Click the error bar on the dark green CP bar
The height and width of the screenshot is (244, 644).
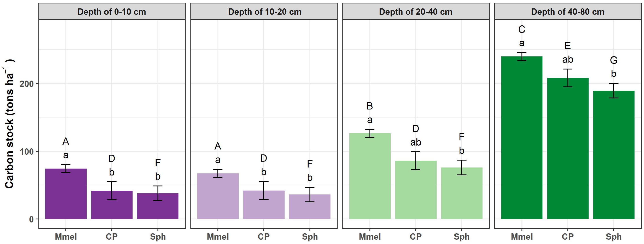click(567, 78)
